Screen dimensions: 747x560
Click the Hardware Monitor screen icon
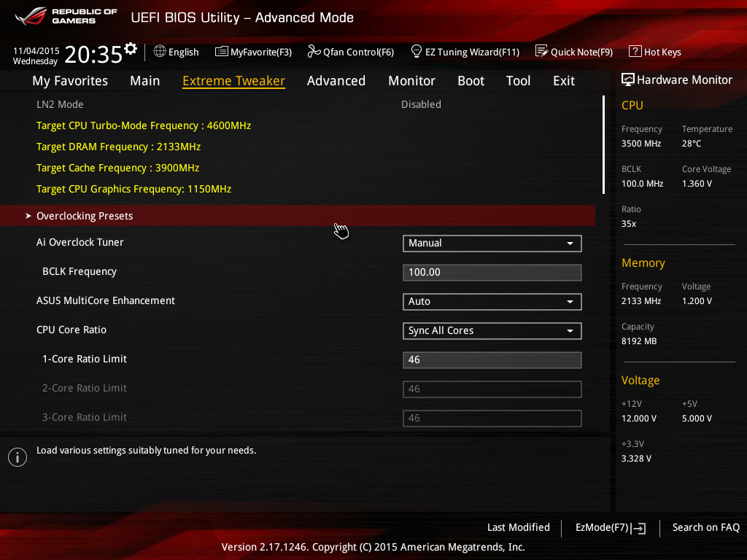point(627,79)
